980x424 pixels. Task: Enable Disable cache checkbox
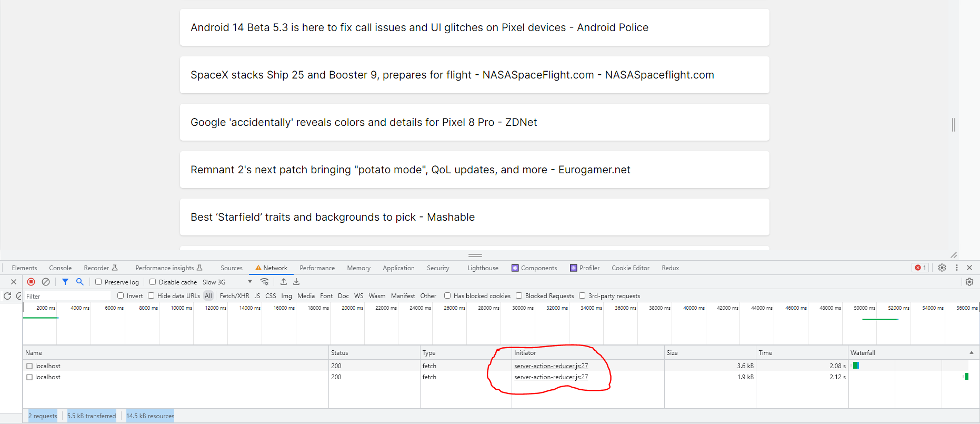pos(153,282)
